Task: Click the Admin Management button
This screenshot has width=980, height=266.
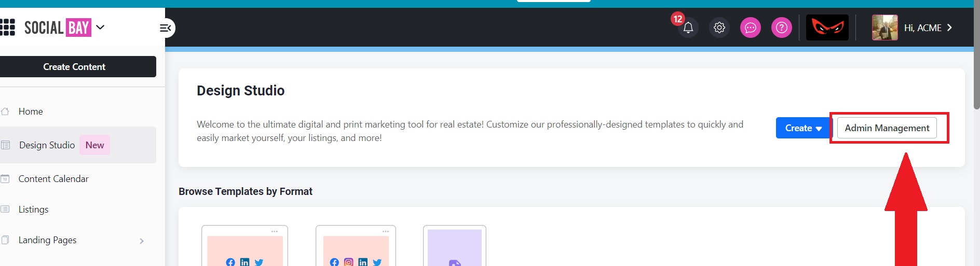Action: [x=887, y=128]
